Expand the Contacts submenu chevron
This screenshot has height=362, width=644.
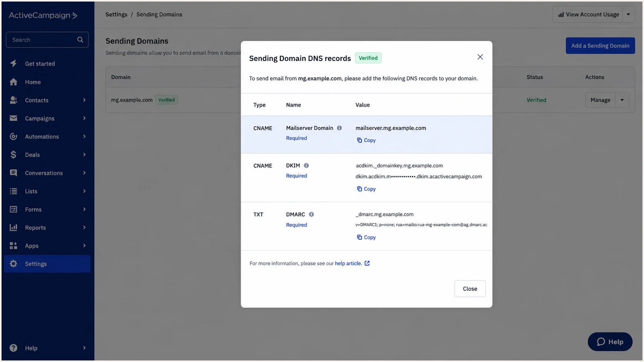[84, 100]
